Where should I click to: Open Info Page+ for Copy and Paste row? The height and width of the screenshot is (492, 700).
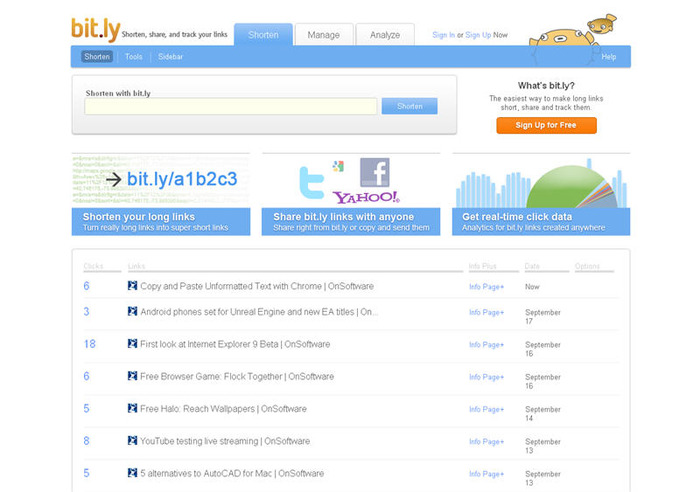tap(486, 287)
